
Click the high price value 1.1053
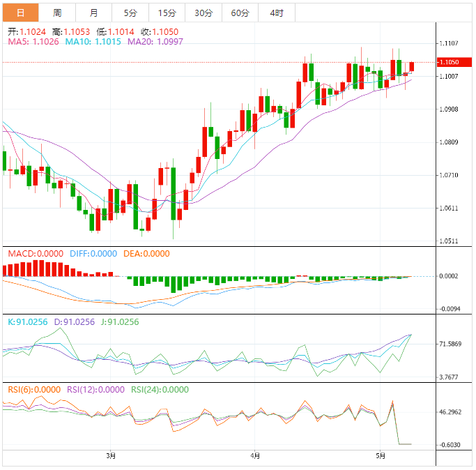[x=77, y=32]
